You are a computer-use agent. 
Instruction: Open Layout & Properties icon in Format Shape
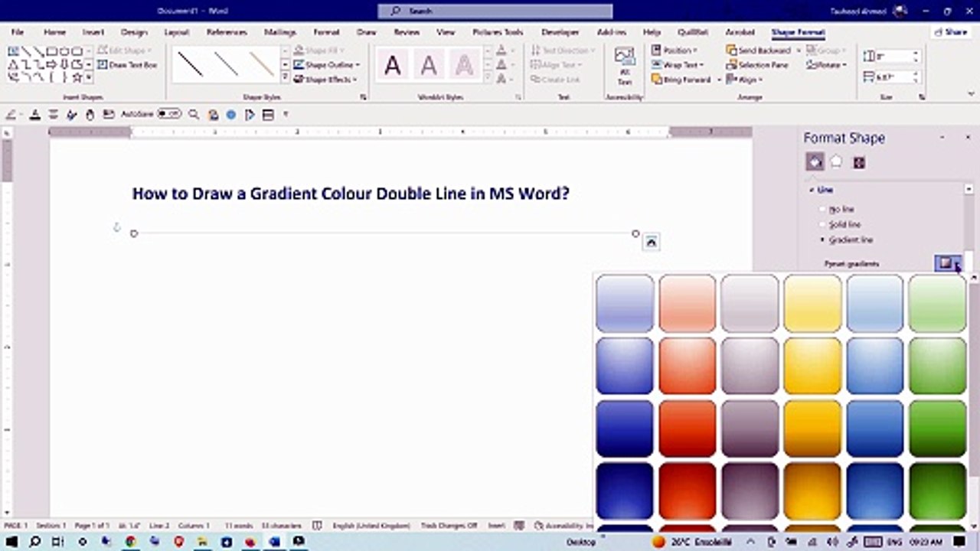click(x=859, y=161)
